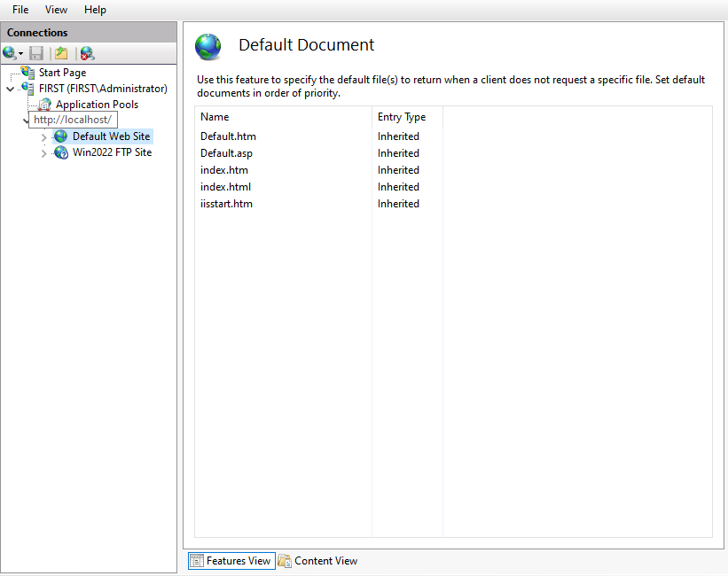Select the Default.htm entry
The width and height of the screenshot is (728, 576).
pos(228,136)
